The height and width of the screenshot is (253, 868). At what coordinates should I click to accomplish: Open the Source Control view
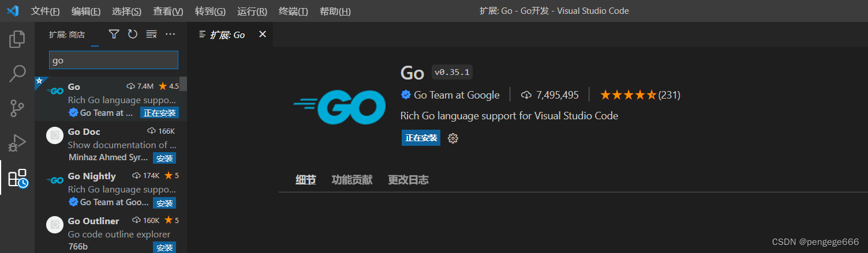coord(17,108)
